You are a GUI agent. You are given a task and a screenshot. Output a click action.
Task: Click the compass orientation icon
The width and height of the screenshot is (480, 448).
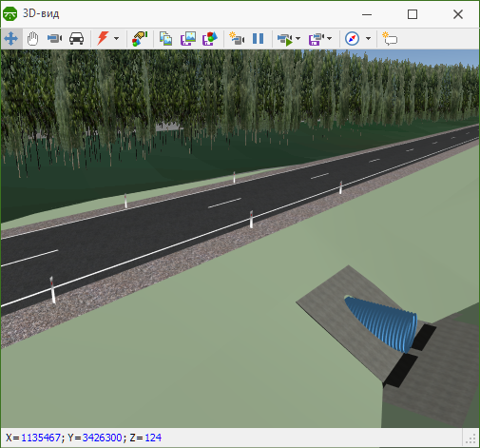[x=352, y=39]
